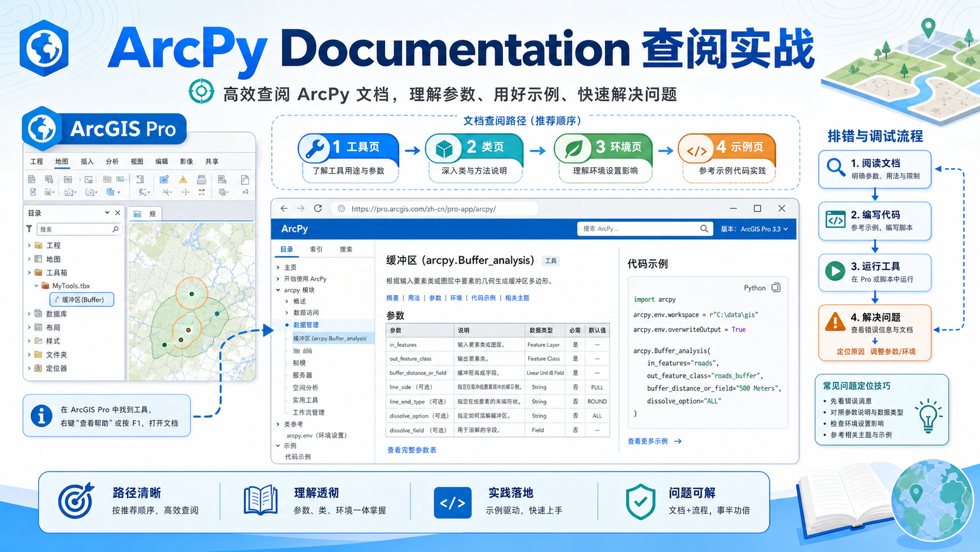The width and height of the screenshot is (980, 552).
Task: Collapse the MyTools.tbx toolbox
Action: pos(36,286)
